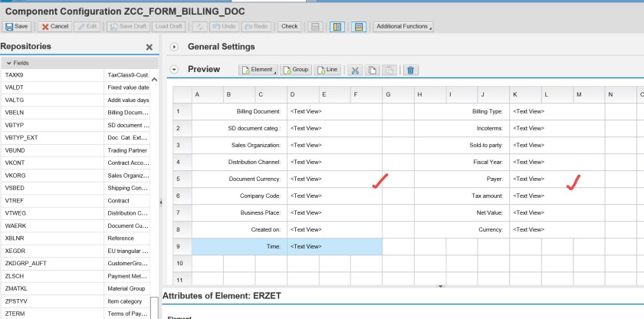Collapse the Preview section

[174, 69]
